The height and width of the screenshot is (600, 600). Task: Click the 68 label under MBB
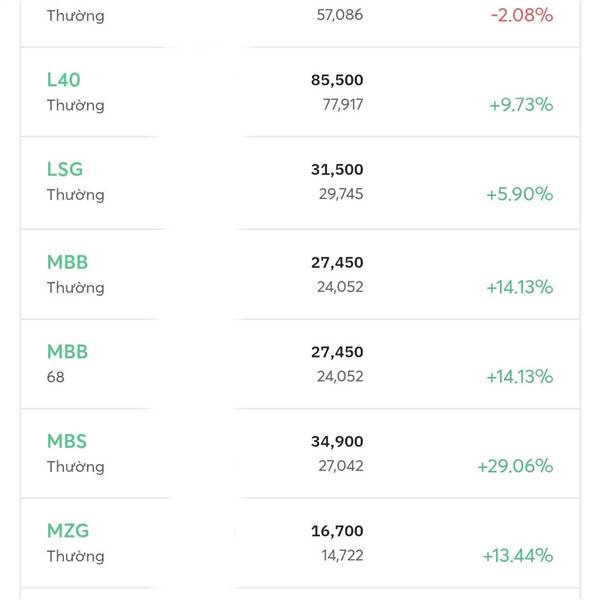[55, 377]
